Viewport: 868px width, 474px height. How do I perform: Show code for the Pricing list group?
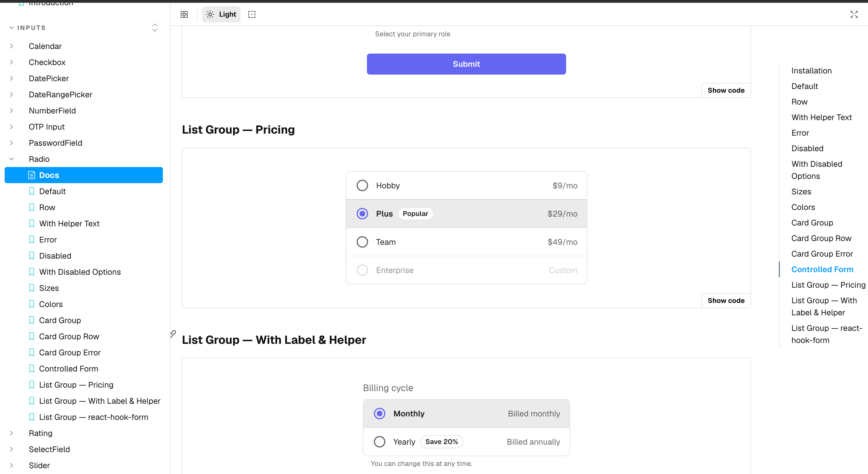pos(726,301)
